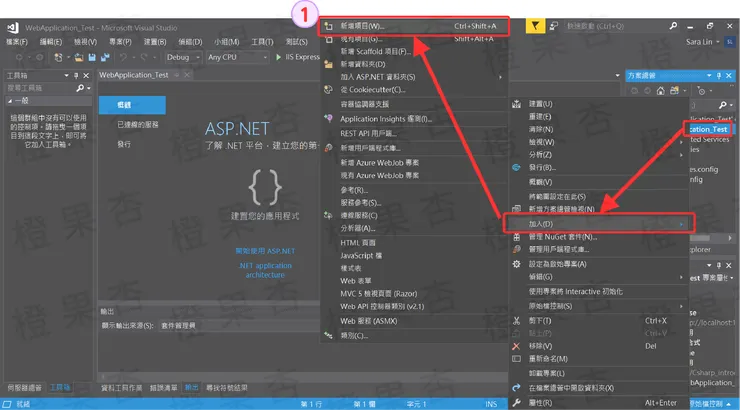Viewport: 740px width, 410px height.
Task: Open the 方案總管 window options dropdown arrow
Action: (709, 75)
